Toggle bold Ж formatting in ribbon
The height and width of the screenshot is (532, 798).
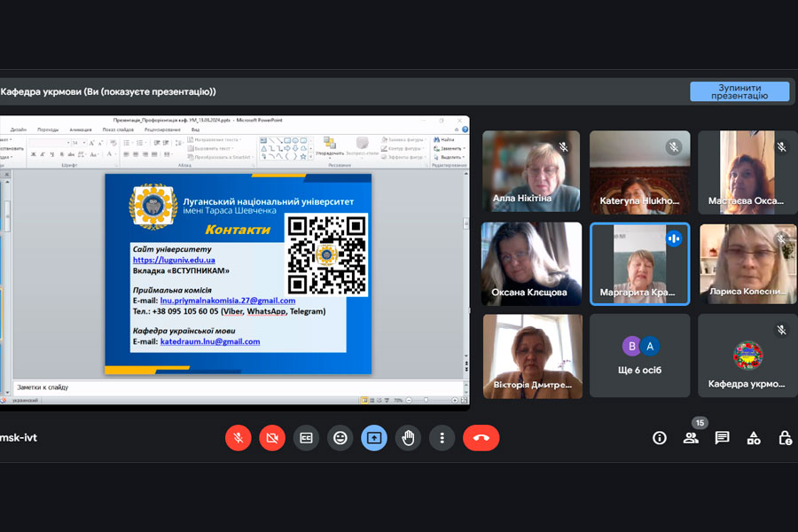click(34, 154)
